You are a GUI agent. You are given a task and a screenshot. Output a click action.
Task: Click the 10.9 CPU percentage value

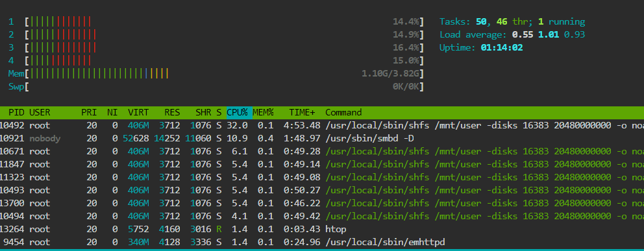click(x=237, y=138)
